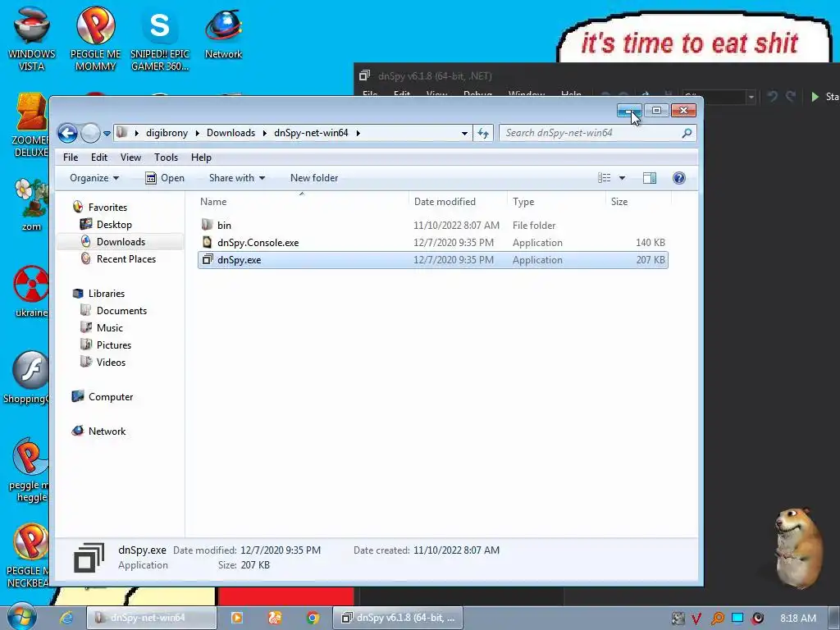Click the Explorer forward arrow button

(x=90, y=133)
